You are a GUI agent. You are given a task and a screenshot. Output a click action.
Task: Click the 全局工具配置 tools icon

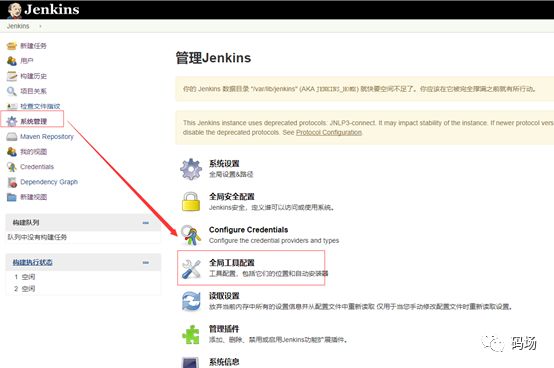pos(191,268)
